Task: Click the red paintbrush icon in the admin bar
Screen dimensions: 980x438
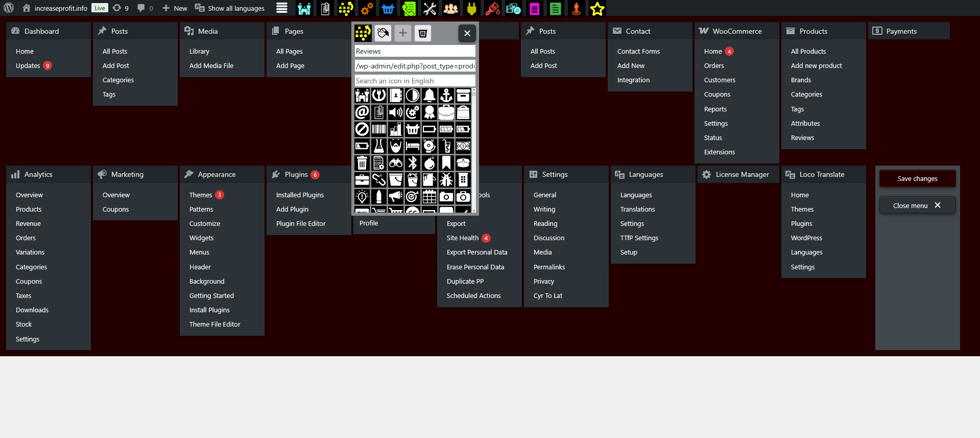Action: 493,8
